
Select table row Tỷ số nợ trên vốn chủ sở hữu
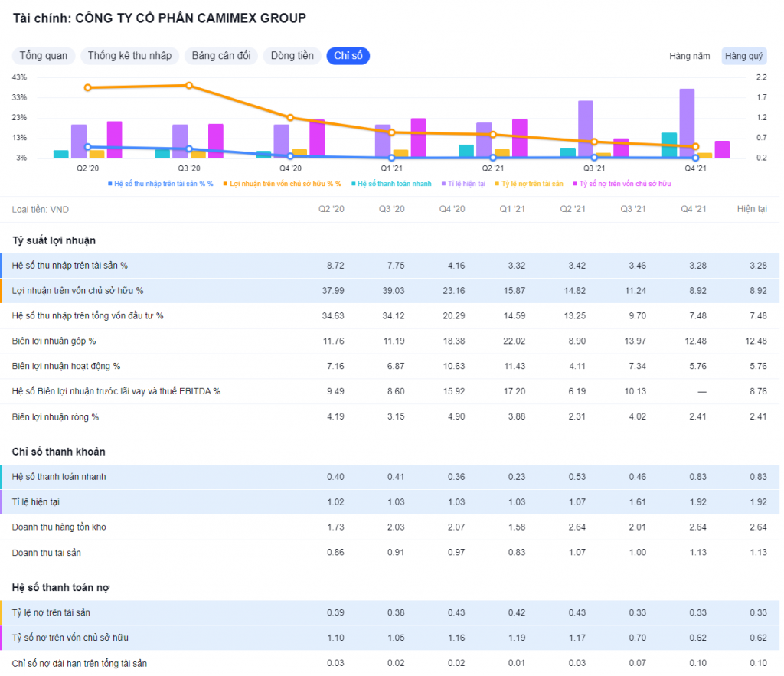click(x=390, y=638)
